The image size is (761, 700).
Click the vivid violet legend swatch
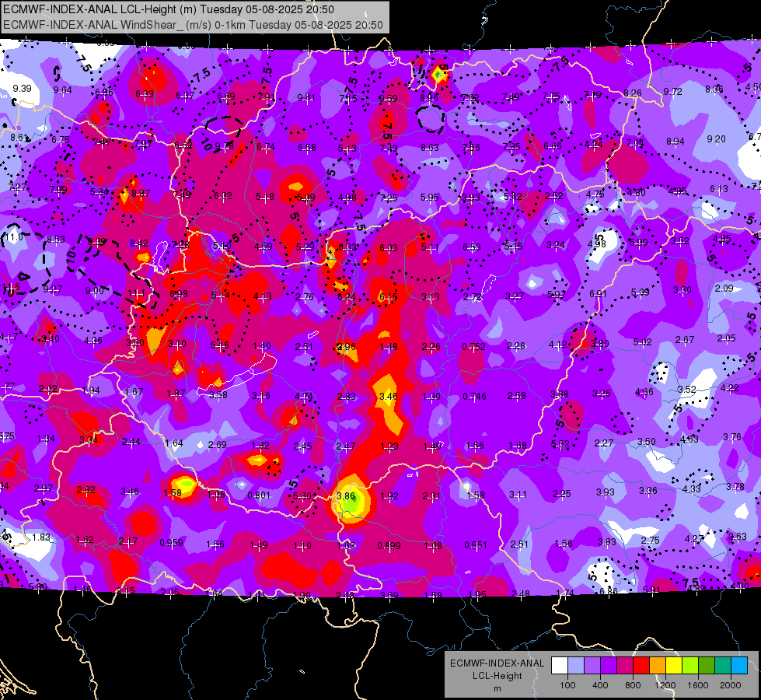point(609,665)
